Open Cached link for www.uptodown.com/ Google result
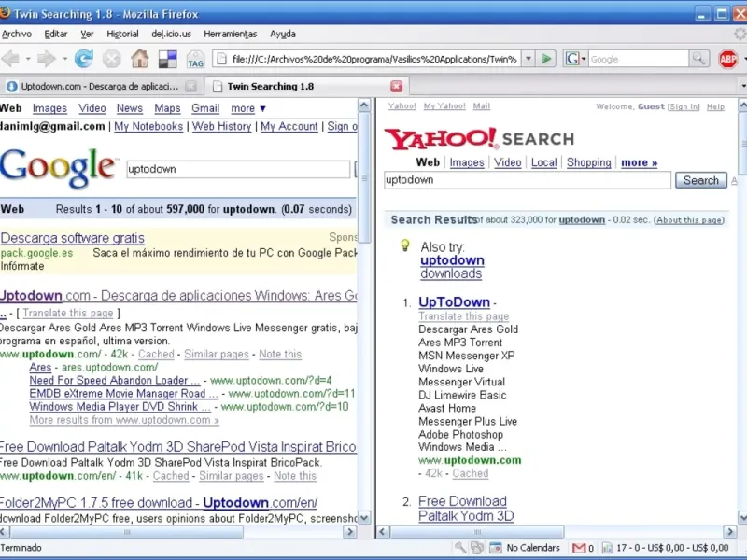 click(156, 355)
